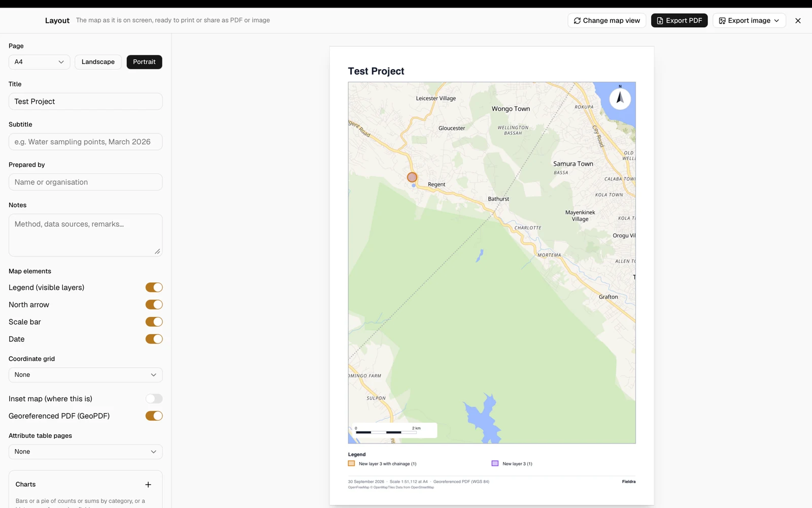
Task: Open the A4 page size dropdown
Action: [39, 62]
